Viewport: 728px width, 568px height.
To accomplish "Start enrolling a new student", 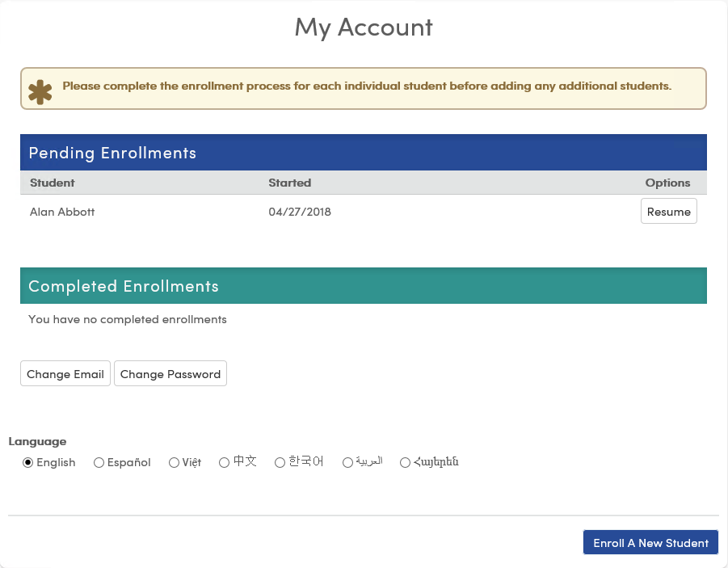I will pyautogui.click(x=650, y=542).
